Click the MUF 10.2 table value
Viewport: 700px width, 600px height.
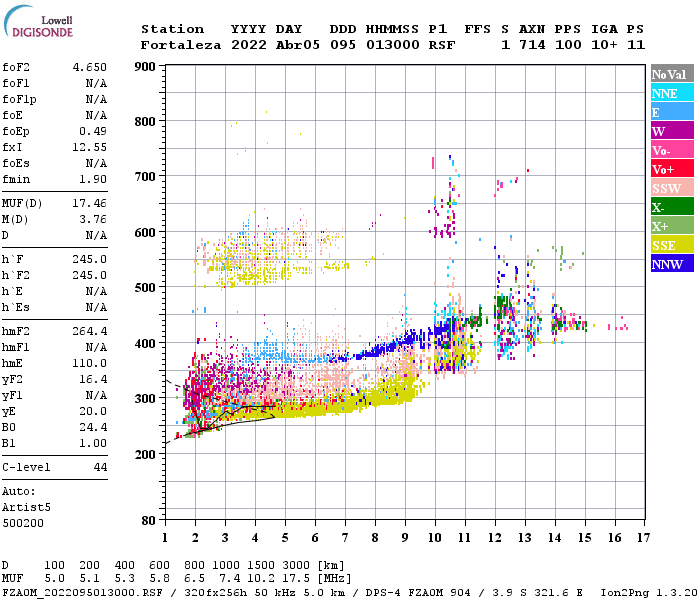click(262, 579)
